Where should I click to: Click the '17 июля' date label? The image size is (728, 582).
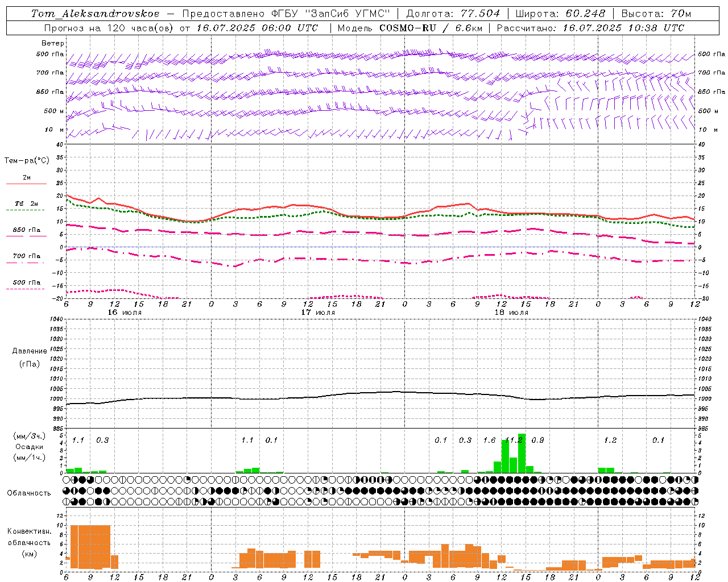[318, 313]
